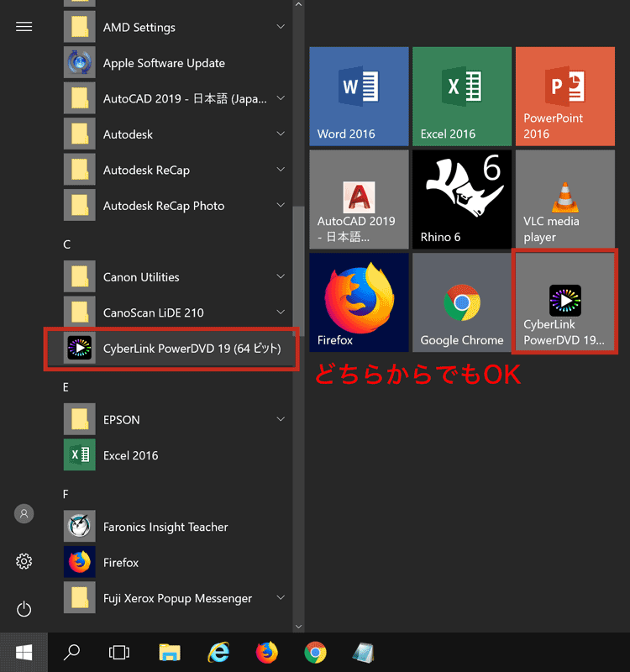The height and width of the screenshot is (672, 630).
Task: Expand the Autodesk ReCap Photo folder
Action: [x=281, y=206]
